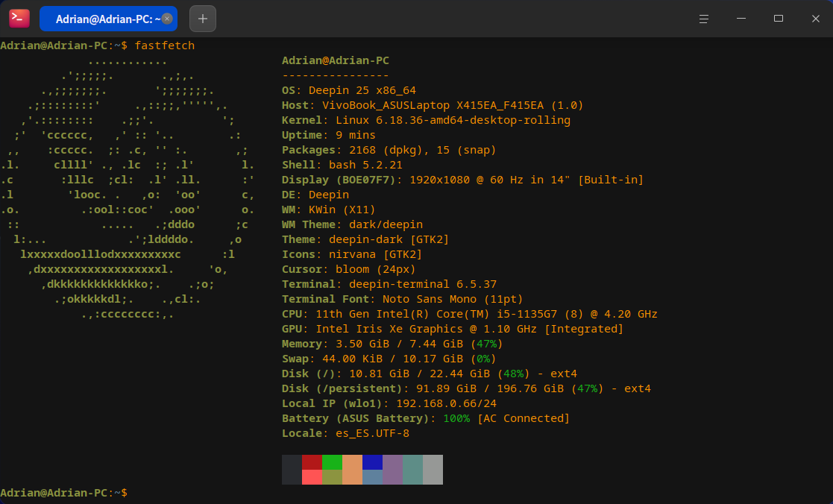Click the steel blue color block
Screen dimensions: 833x504
(372, 477)
